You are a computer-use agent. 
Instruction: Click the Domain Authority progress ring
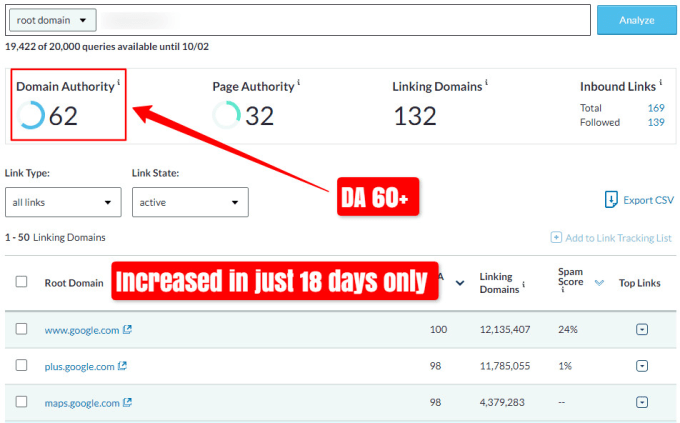click(x=31, y=115)
